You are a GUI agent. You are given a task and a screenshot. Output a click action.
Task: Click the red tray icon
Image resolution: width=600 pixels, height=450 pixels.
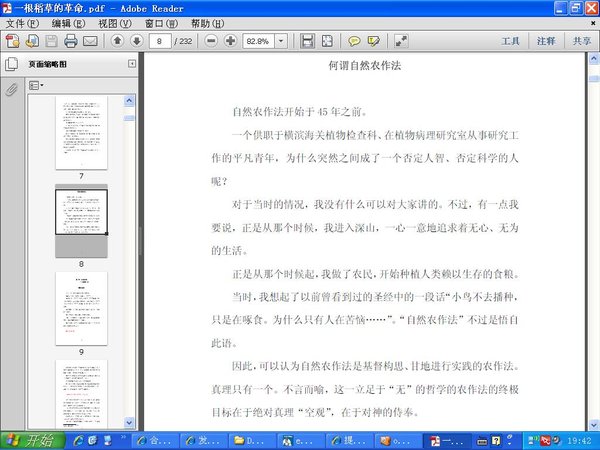pos(545,441)
